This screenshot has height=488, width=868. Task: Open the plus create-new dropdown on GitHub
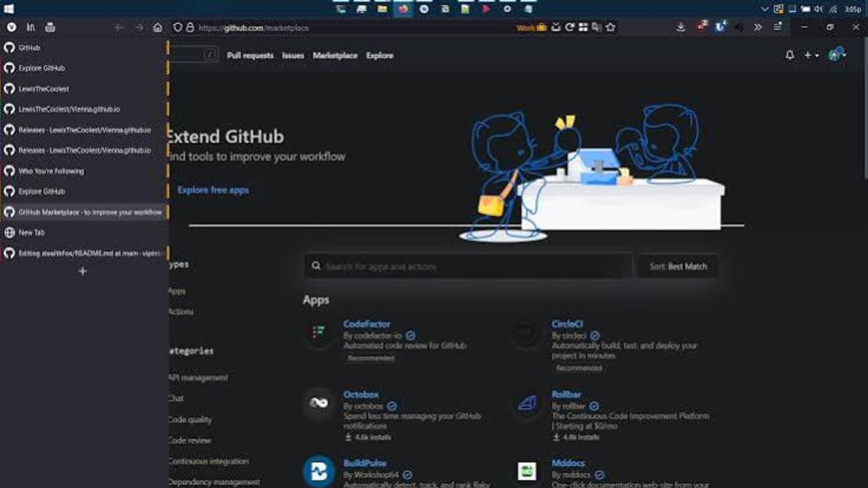tap(812, 56)
